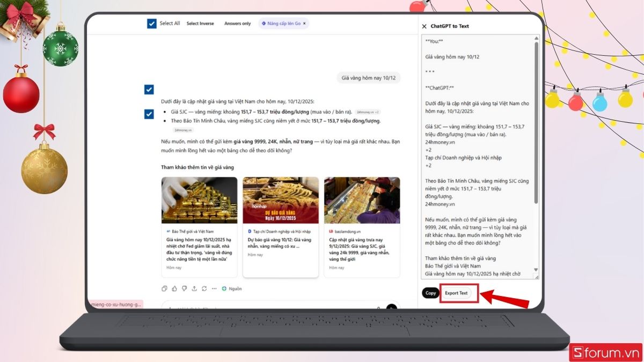Click the 24hmoney.vn +2 source chip
This screenshot has height=362, width=644.
(367, 112)
